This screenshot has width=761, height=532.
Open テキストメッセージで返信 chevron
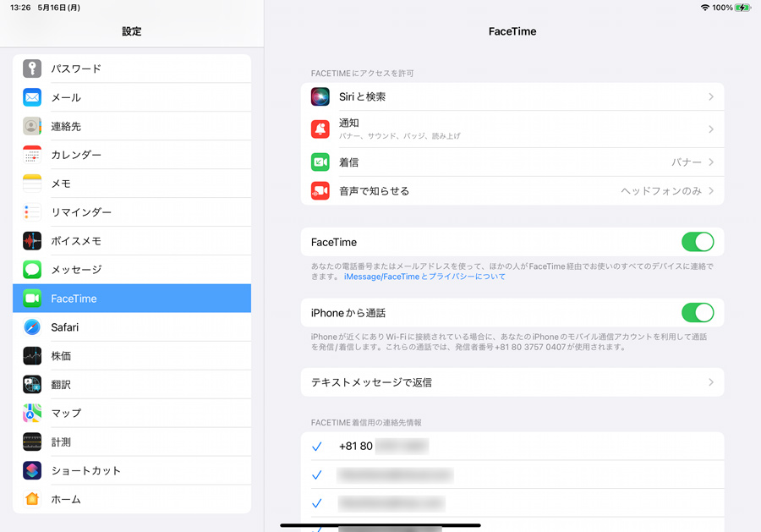pyautogui.click(x=711, y=382)
